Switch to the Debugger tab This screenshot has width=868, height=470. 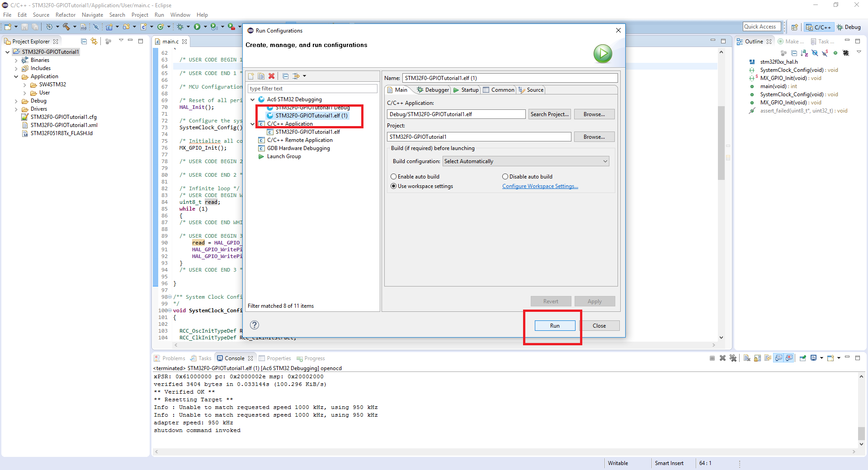433,90
